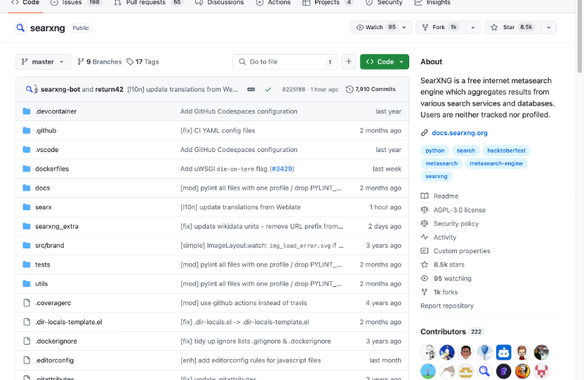Select the hacktoberfest topic tag

pos(506,151)
